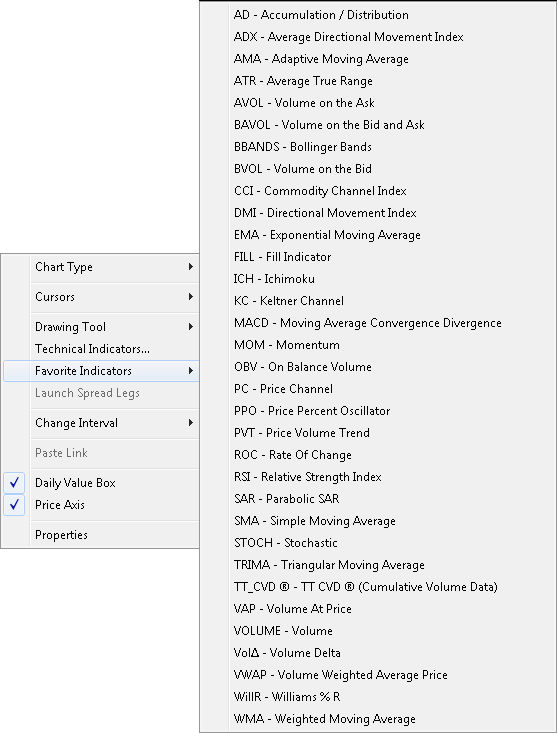Add the MACD indicator from favorites
This screenshot has height=733, width=557.
pyautogui.click(x=378, y=323)
